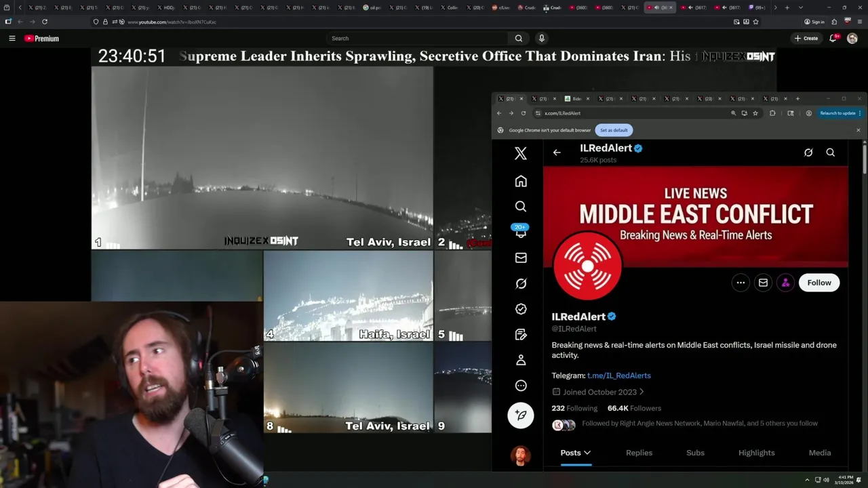Open the YouTube account avatar menu
868x488 pixels.
(852, 39)
